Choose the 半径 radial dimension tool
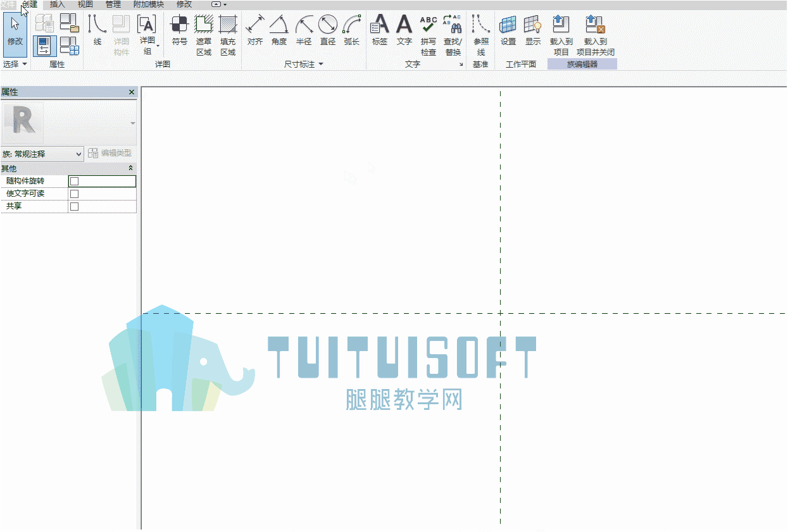This screenshot has width=788, height=532. 304,32
